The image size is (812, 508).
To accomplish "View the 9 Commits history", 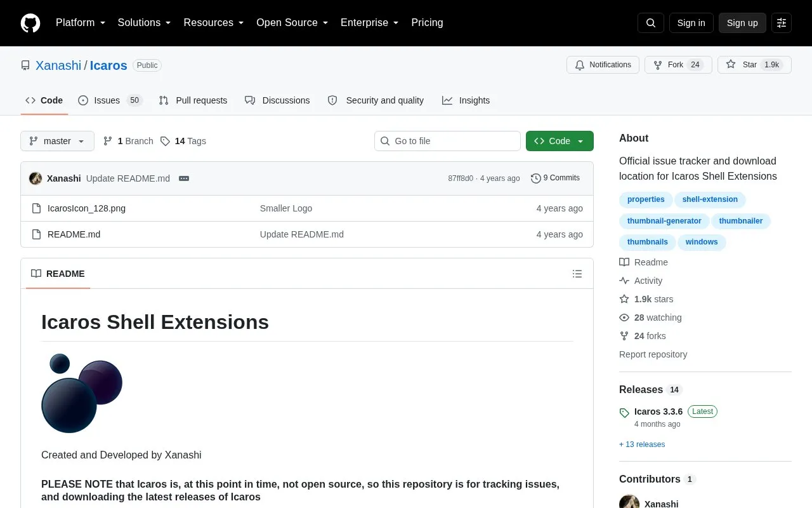I will pos(555,178).
